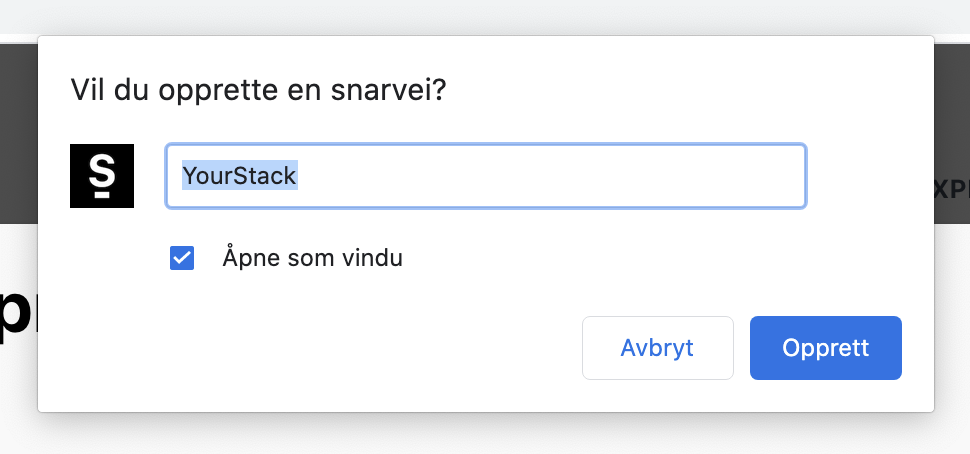The image size is (970, 454).
Task: Click the shortcut name input field
Action: point(486,176)
